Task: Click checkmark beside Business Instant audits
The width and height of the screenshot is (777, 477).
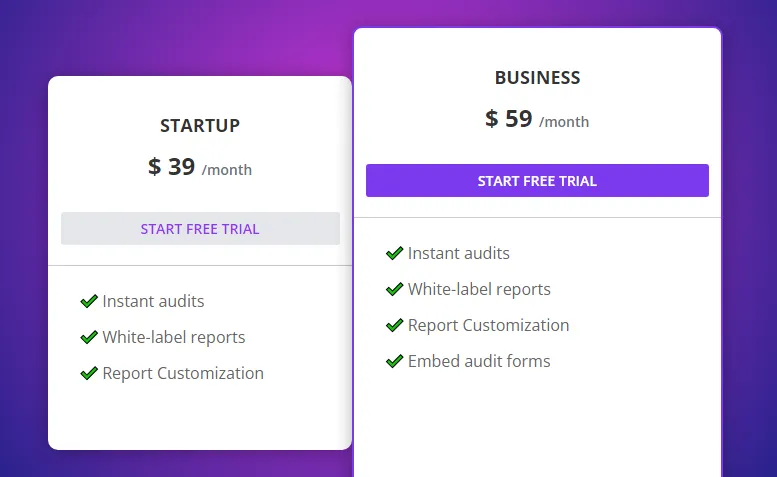Action: click(x=394, y=253)
